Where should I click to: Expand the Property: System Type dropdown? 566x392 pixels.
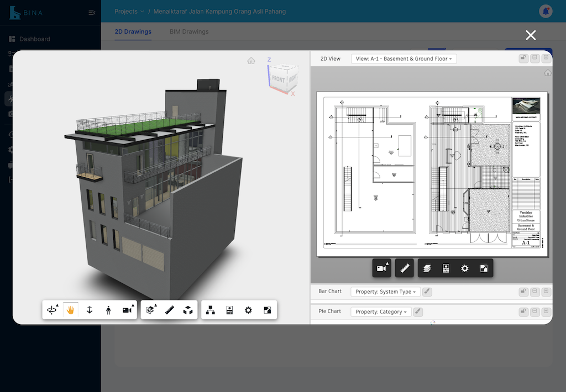click(385, 292)
